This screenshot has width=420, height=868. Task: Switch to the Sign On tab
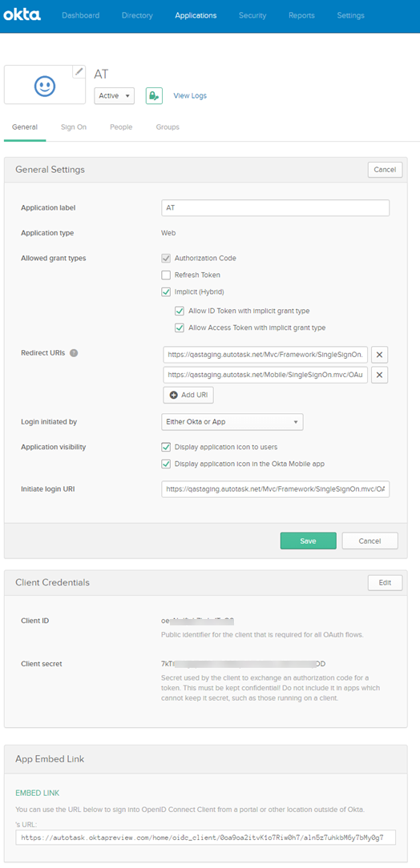coord(74,127)
